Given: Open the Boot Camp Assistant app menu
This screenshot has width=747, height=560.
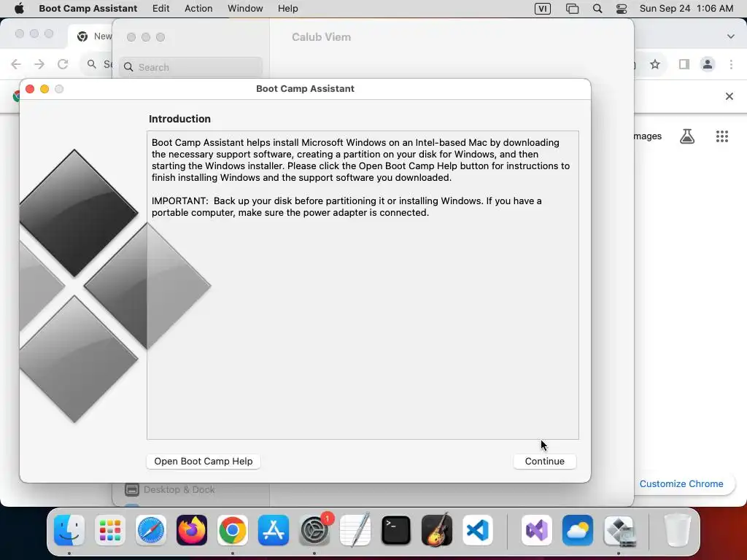Looking at the screenshot, I should (x=88, y=9).
